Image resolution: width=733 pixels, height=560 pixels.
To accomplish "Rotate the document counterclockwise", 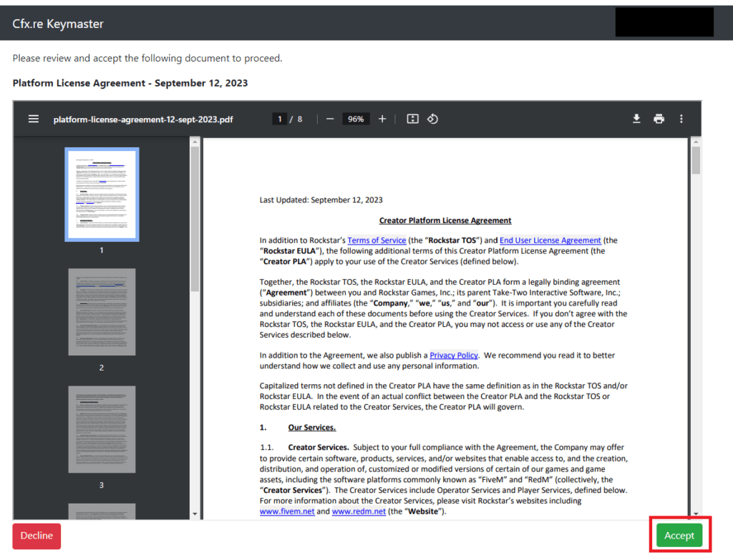I will [432, 119].
